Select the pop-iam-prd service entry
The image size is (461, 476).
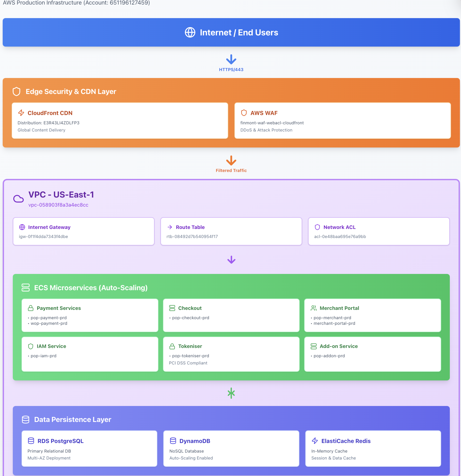click(x=43, y=356)
